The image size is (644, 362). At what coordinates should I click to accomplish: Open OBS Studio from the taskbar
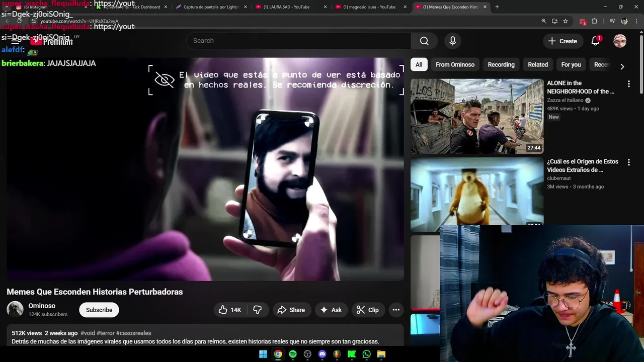307,354
